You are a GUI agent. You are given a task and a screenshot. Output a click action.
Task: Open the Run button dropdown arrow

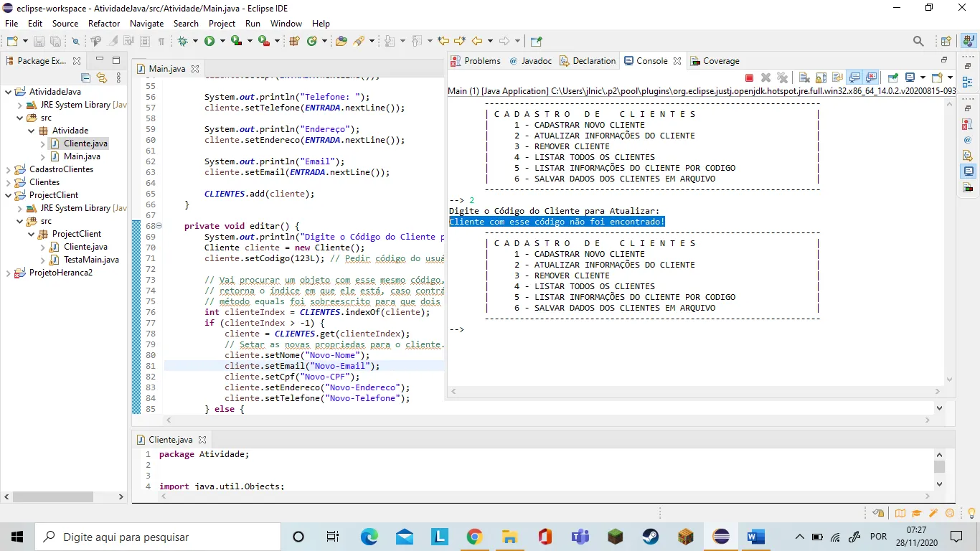[222, 42]
